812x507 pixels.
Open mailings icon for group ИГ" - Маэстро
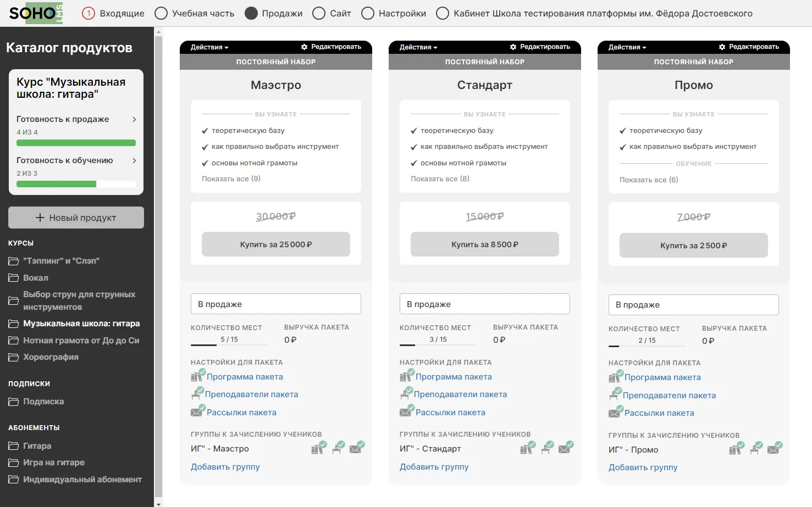pos(357,448)
